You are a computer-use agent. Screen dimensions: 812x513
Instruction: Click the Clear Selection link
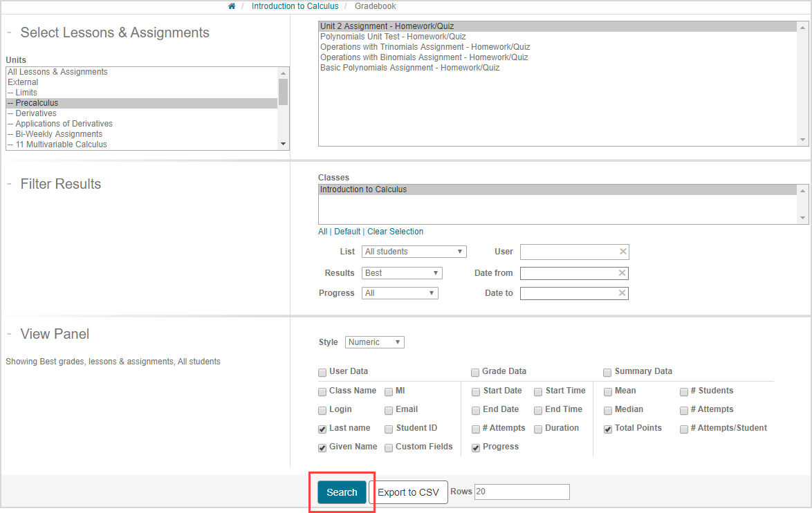point(395,232)
